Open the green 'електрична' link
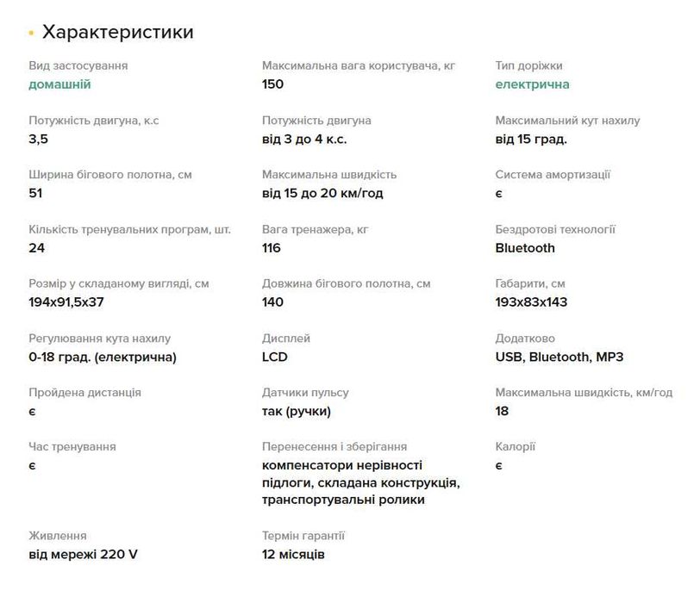 (532, 84)
